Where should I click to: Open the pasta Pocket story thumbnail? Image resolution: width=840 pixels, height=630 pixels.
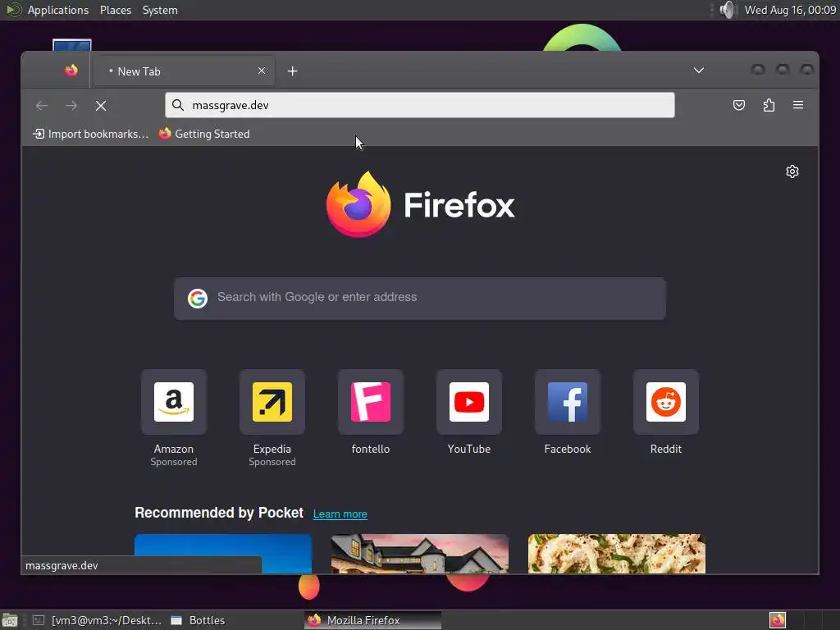617,554
